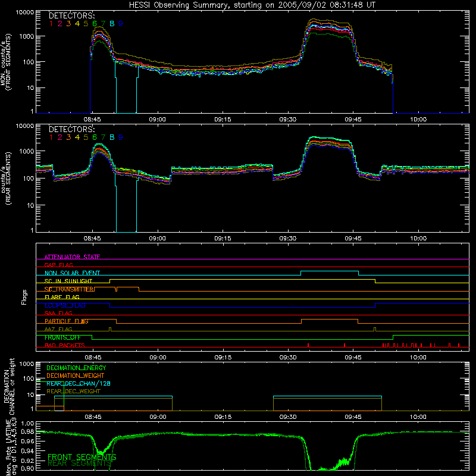The height and width of the screenshot is (476, 476).
Task: Click the BAD_PACKETS flag label
Action: pyautogui.click(x=65, y=345)
